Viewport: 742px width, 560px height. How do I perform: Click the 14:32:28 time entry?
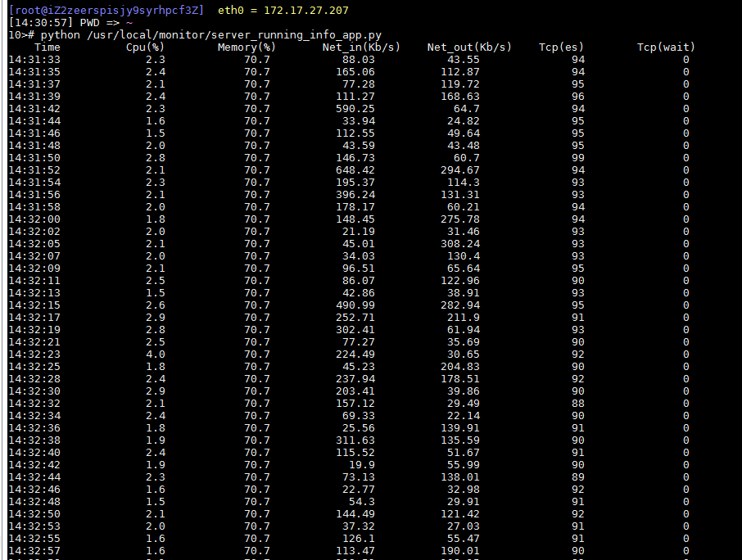(x=34, y=379)
